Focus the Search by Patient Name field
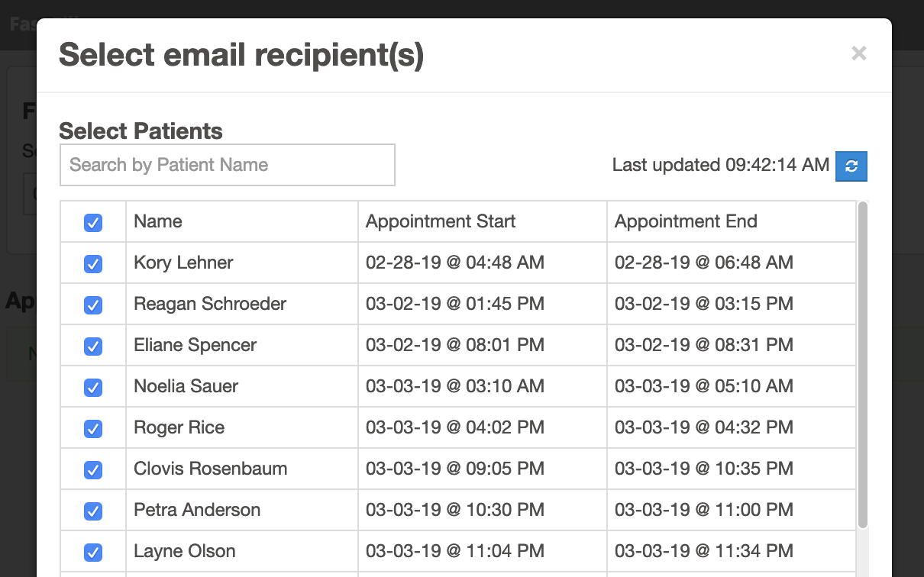This screenshot has width=924, height=577. [228, 165]
